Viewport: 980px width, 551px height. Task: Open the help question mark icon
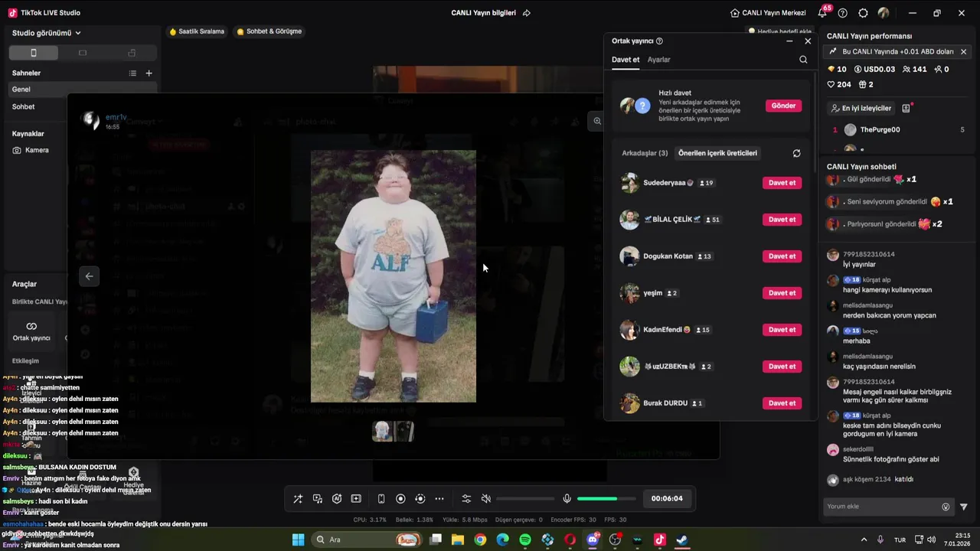point(843,13)
